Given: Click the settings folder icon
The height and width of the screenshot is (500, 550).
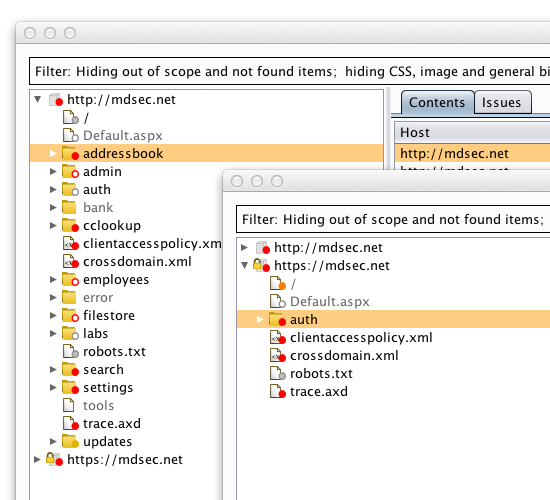Looking at the screenshot, I should click(x=70, y=387).
